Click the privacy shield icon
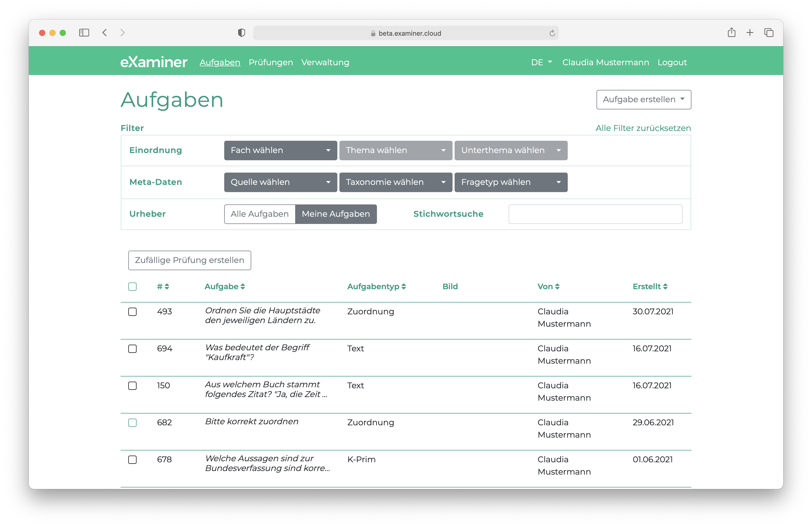The image size is (812, 527). [241, 33]
